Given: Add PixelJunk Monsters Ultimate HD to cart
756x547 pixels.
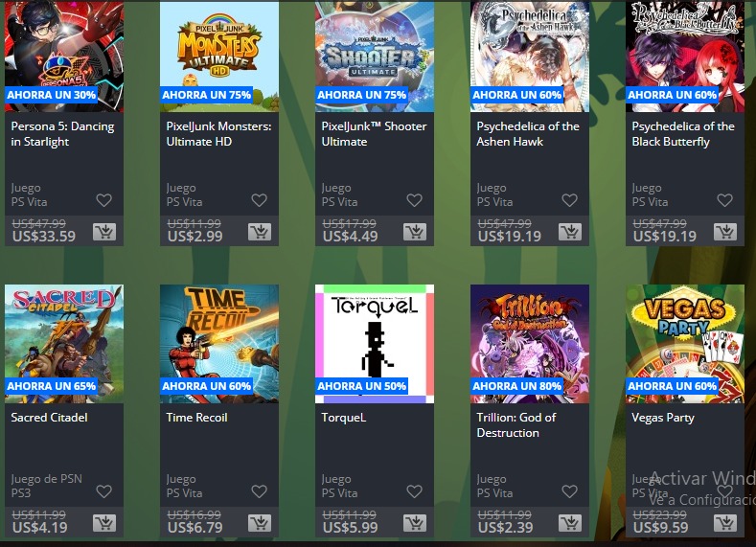Looking at the screenshot, I should (x=260, y=232).
